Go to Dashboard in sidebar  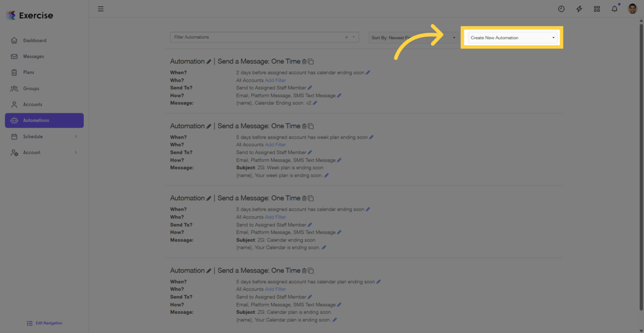(34, 41)
